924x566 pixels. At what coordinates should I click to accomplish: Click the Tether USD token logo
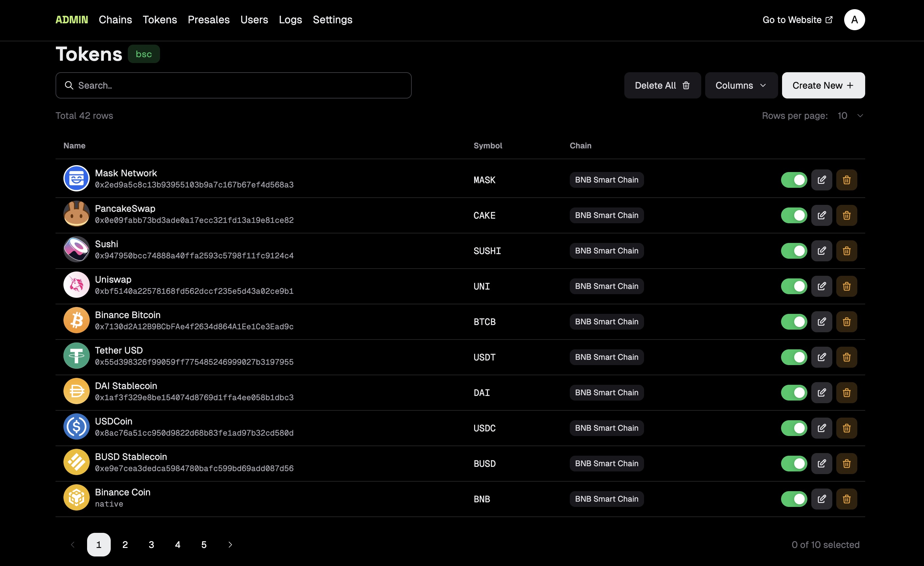pyautogui.click(x=77, y=356)
